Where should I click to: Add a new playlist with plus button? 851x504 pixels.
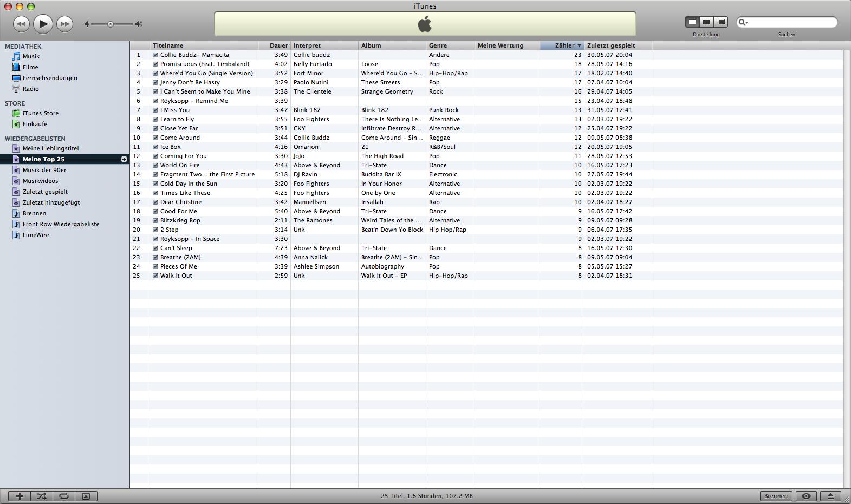20,496
